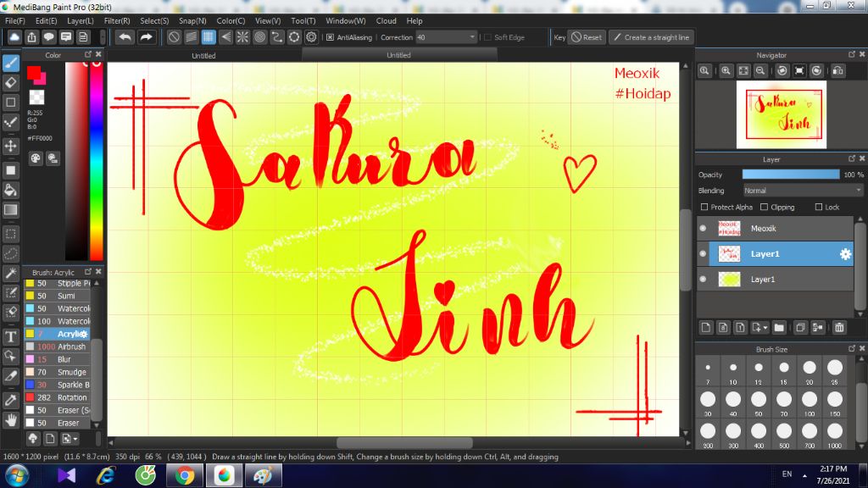Screen dimensions: 868x488
Task: Hide the Meoxik layer
Action: click(703, 229)
